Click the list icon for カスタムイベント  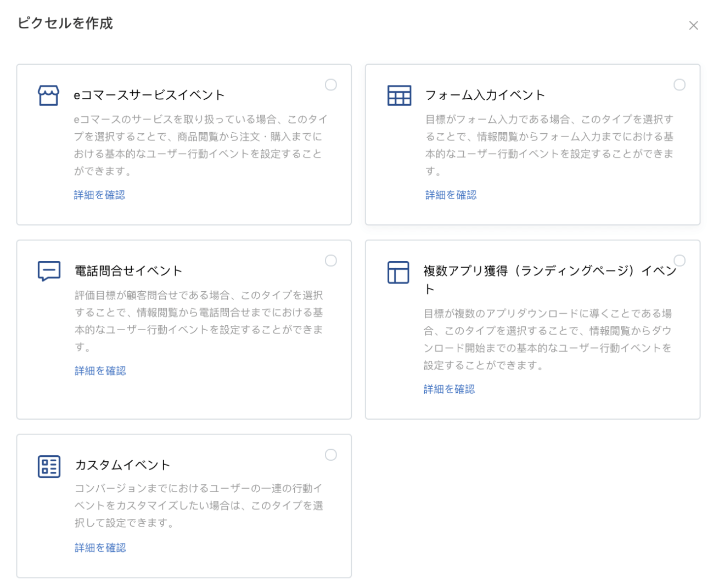click(x=49, y=467)
